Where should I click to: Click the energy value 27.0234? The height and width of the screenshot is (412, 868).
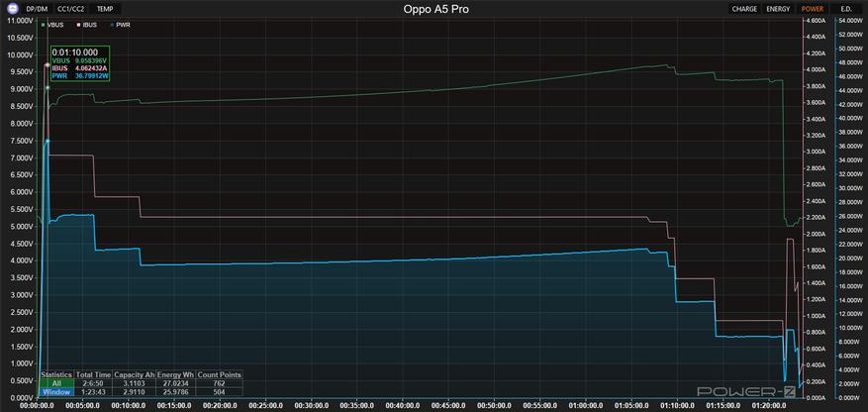176,383
